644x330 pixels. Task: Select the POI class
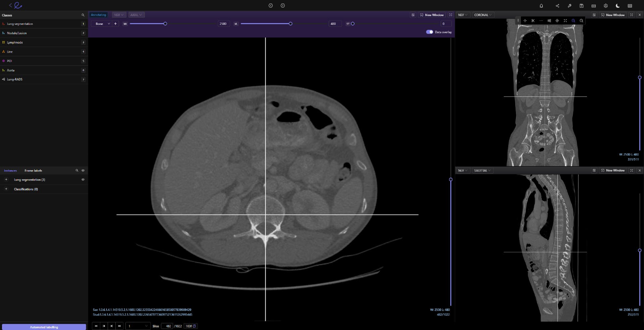[x=44, y=61]
